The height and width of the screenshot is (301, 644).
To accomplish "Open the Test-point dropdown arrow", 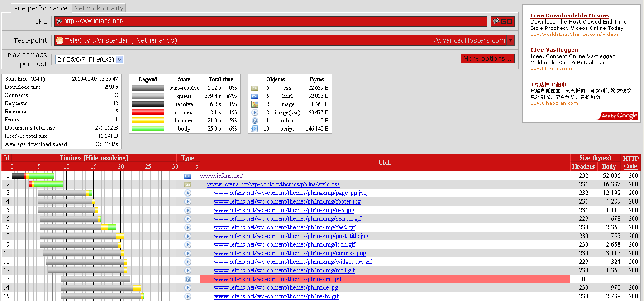I will [x=511, y=41].
